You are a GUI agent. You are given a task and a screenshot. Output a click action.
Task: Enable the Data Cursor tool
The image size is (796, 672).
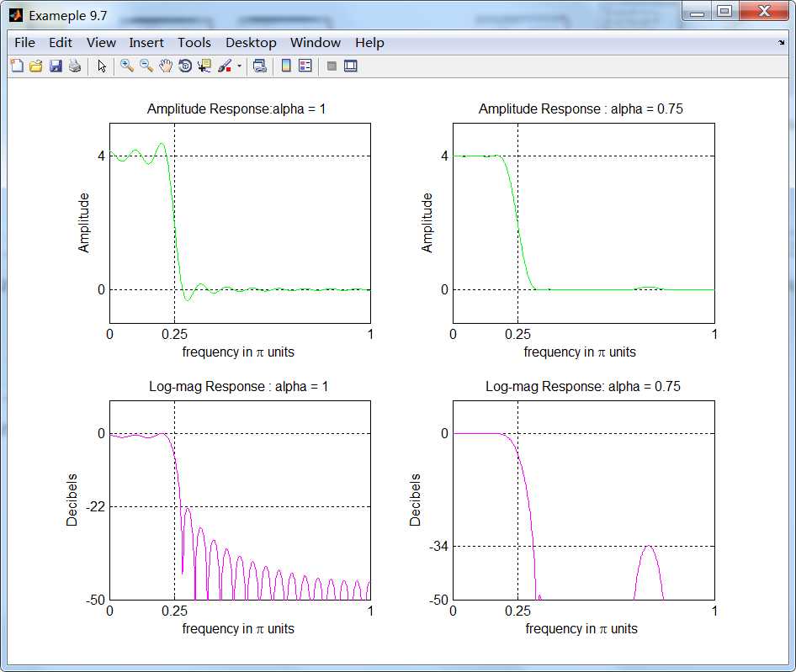pos(204,66)
